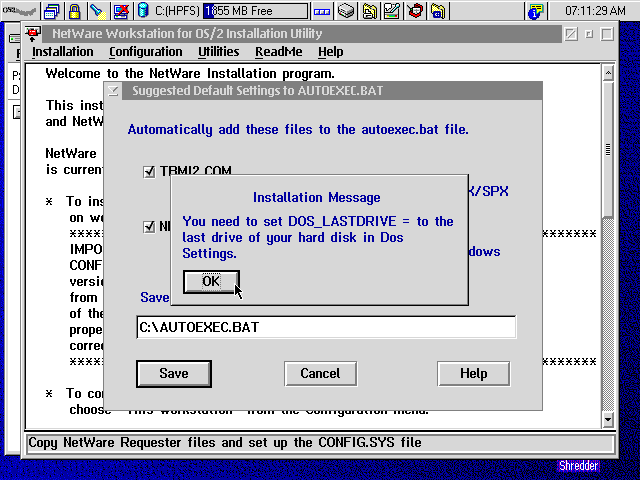
Task: Open the red hexagon icon on WarpCenter tray
Action: [415, 11]
